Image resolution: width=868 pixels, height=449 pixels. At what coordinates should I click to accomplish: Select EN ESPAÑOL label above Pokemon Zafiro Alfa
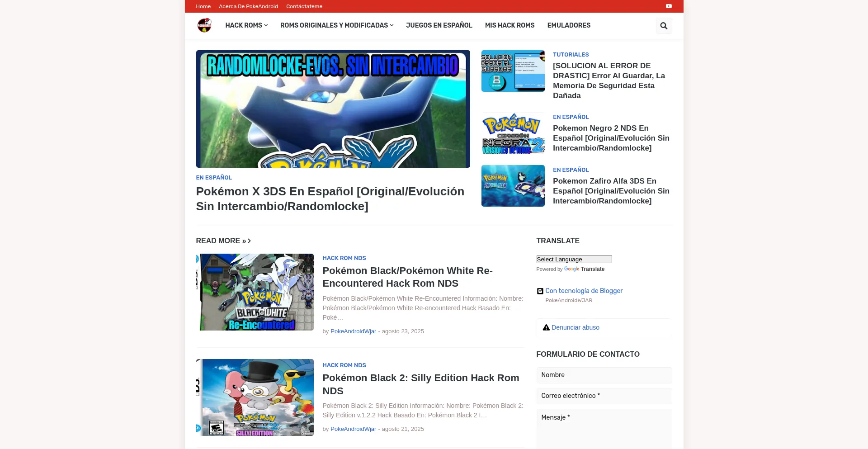(x=571, y=170)
